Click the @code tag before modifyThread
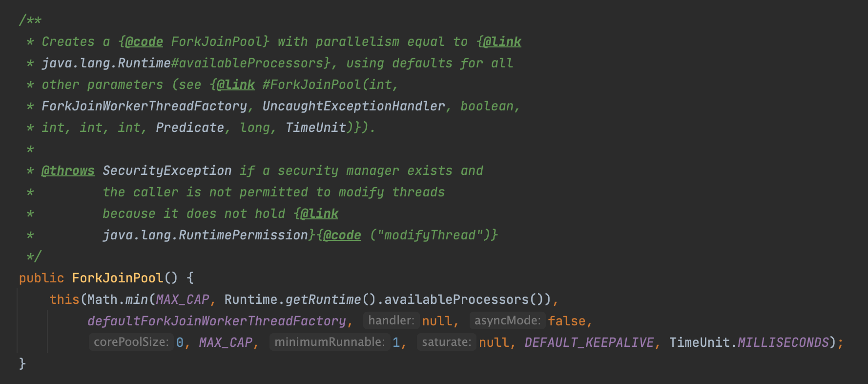 pos(342,235)
